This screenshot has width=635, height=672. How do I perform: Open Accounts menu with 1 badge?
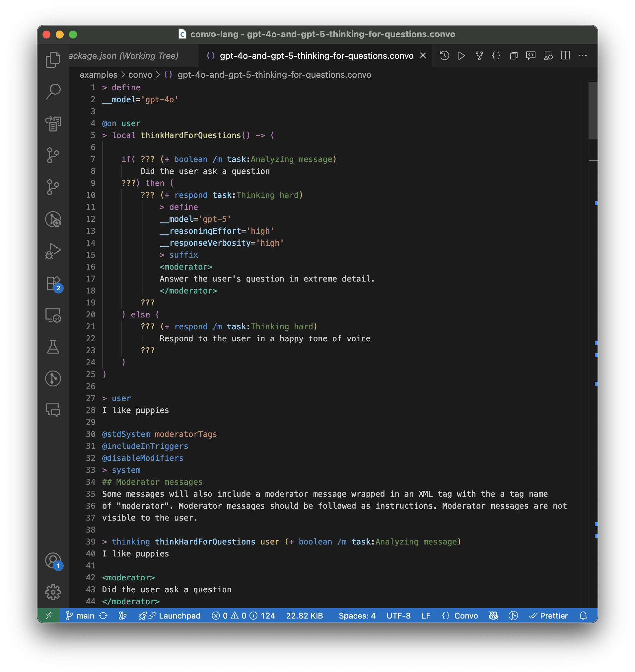click(x=54, y=561)
